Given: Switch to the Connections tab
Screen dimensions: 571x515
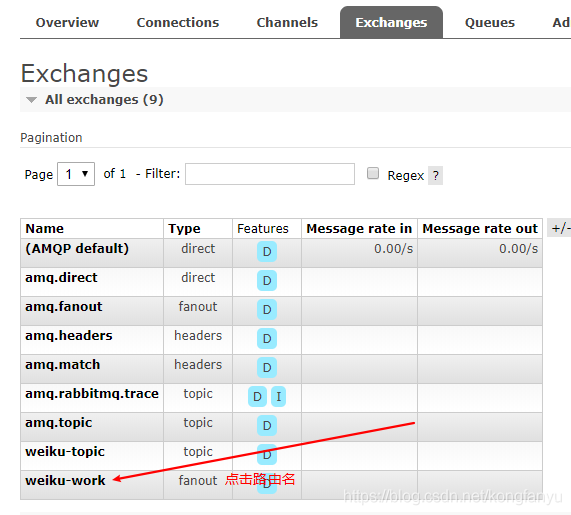Looking at the screenshot, I should [x=178, y=23].
